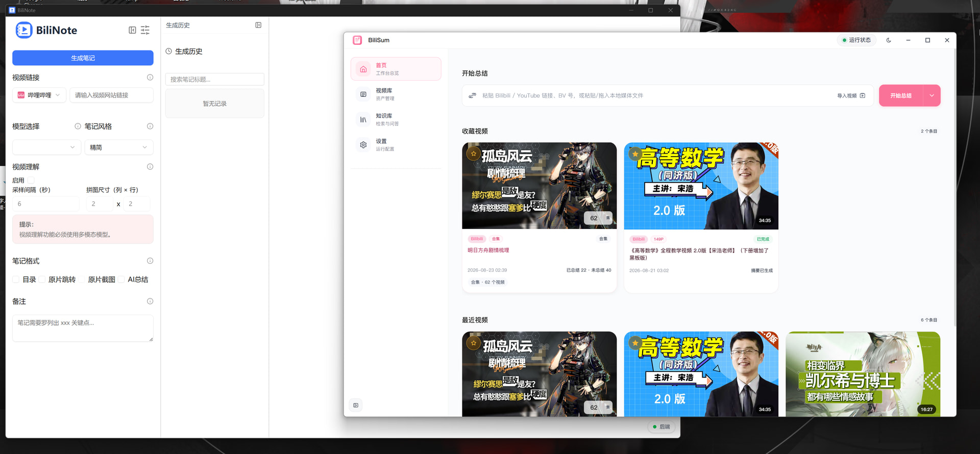
Task: Click the BiliSum app logo in title bar
Action: (x=357, y=40)
